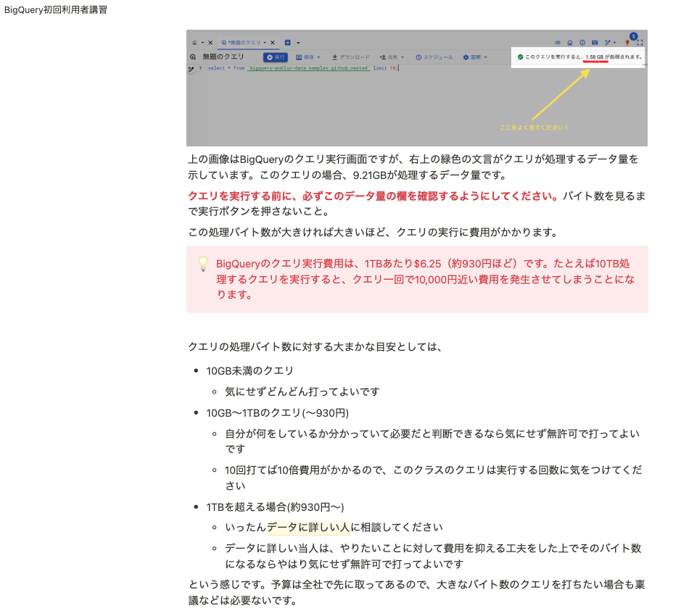Click the home tab icon in the BigQuery screenshot
Screen dimensions: 689x616
coord(194,43)
